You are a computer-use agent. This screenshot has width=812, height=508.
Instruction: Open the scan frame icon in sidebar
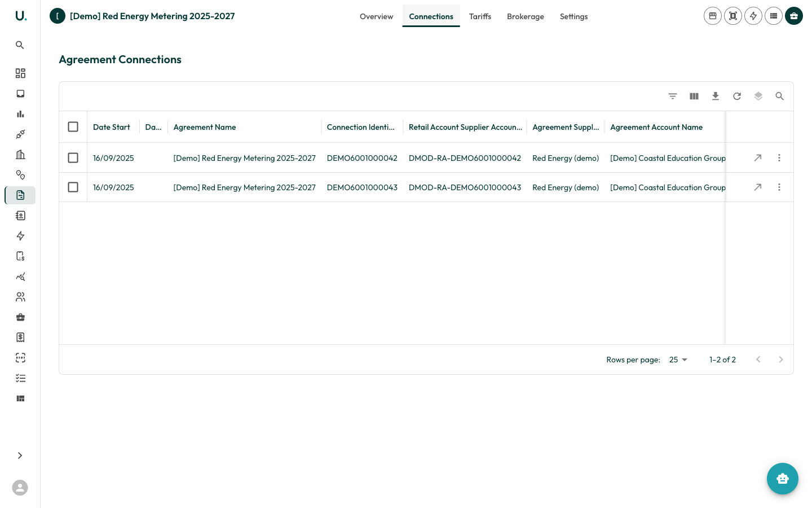(x=20, y=358)
